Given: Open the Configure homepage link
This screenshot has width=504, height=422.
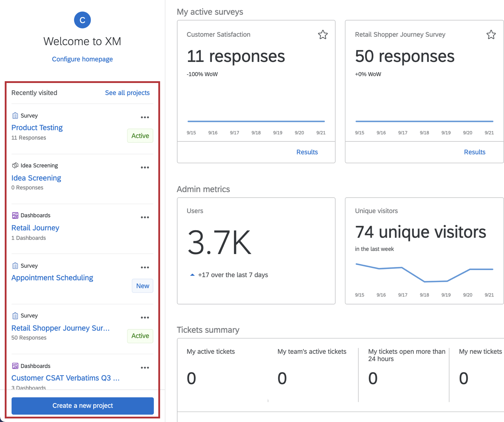Looking at the screenshot, I should (82, 59).
